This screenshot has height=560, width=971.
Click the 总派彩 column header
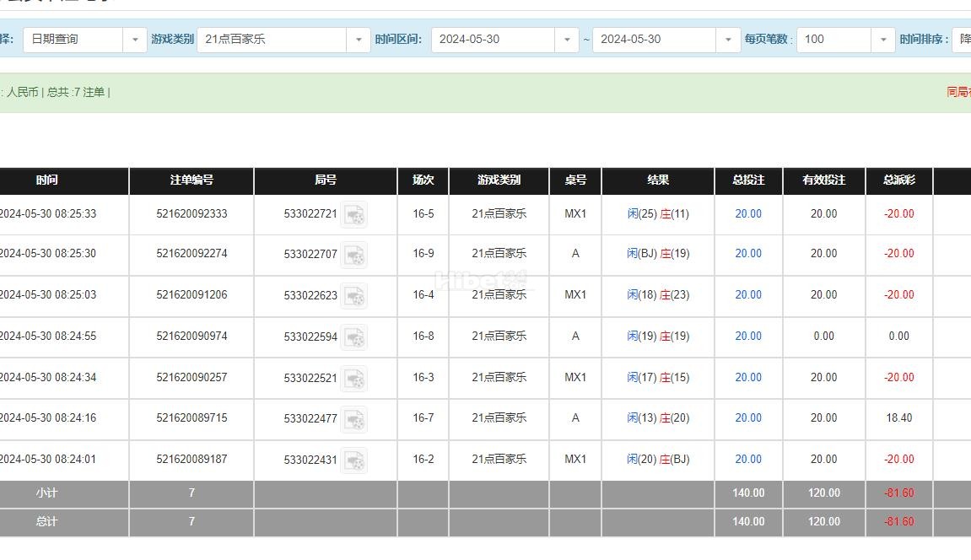(899, 180)
